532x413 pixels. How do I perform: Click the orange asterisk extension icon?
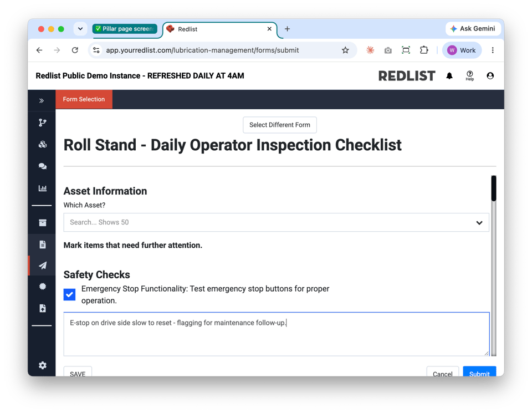[x=370, y=50]
